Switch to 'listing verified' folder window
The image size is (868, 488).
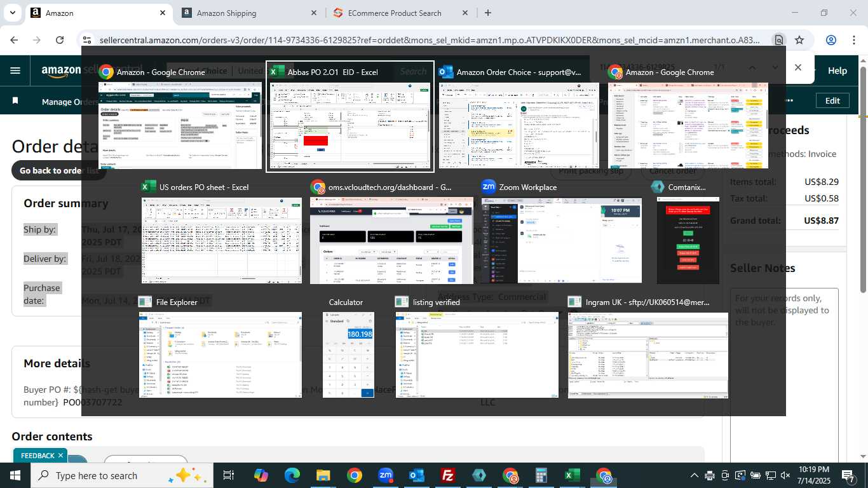(x=477, y=347)
